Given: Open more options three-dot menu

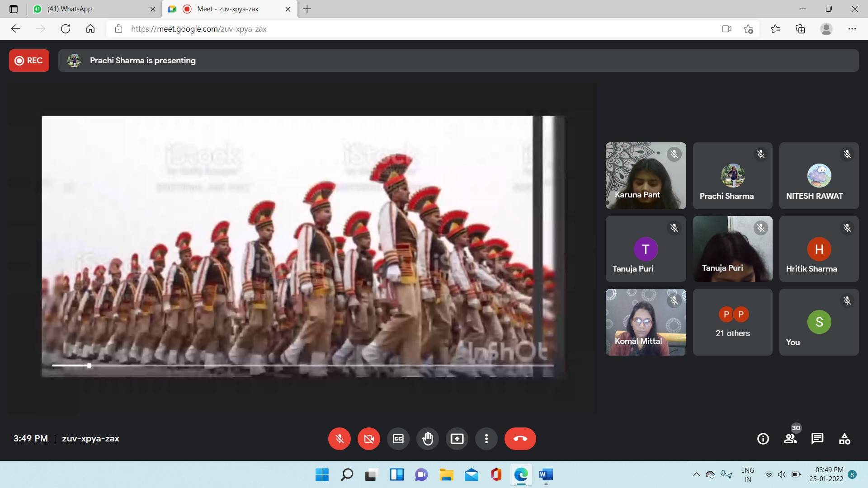Looking at the screenshot, I should (x=486, y=439).
